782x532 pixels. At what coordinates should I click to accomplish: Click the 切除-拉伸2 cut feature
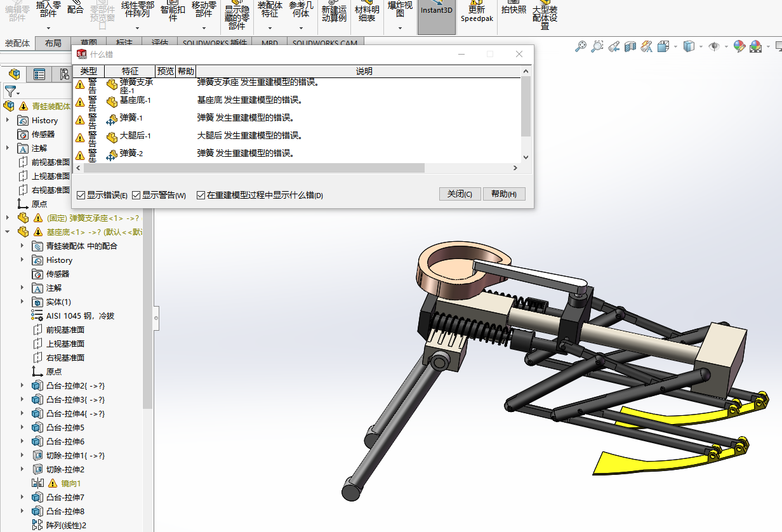(x=58, y=469)
